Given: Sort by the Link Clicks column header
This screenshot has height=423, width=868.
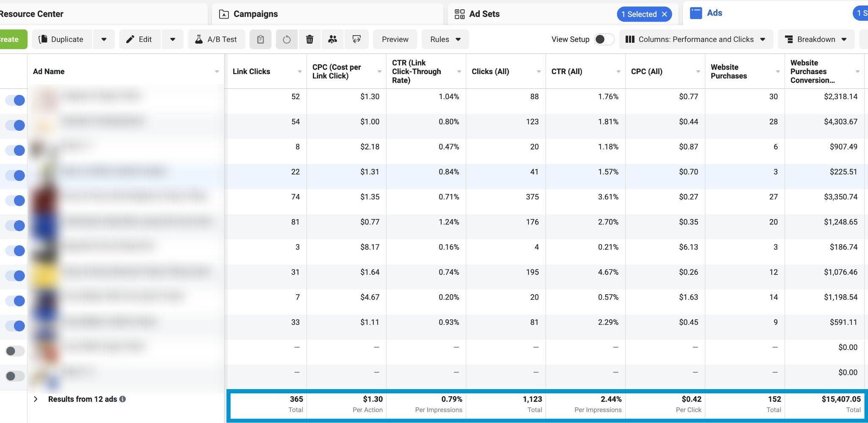Looking at the screenshot, I should click(251, 72).
